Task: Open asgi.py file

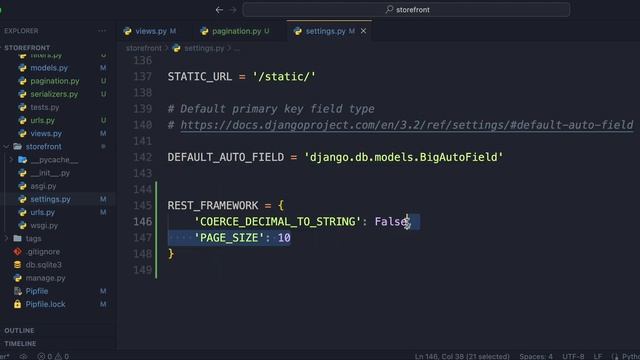Action: click(x=43, y=186)
